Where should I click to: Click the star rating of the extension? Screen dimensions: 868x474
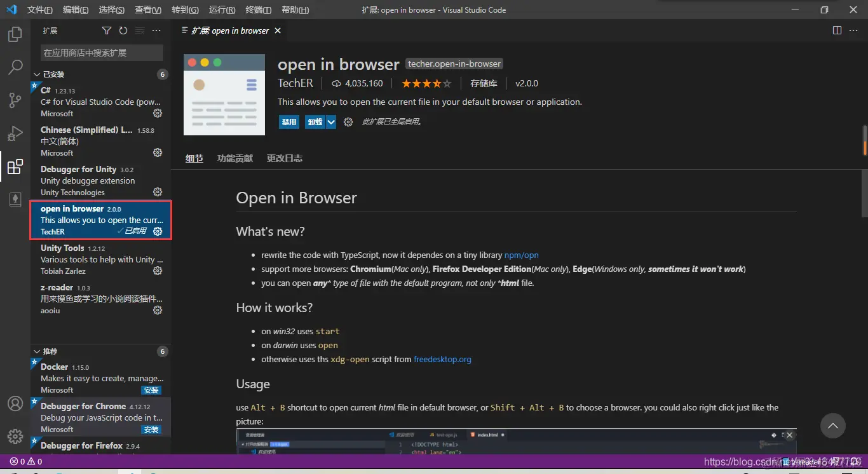click(426, 83)
